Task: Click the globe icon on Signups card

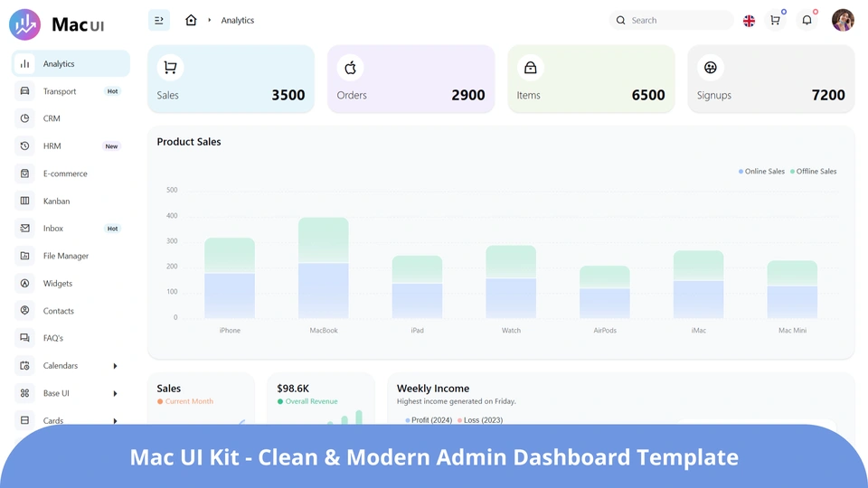Action: pyautogui.click(x=711, y=68)
